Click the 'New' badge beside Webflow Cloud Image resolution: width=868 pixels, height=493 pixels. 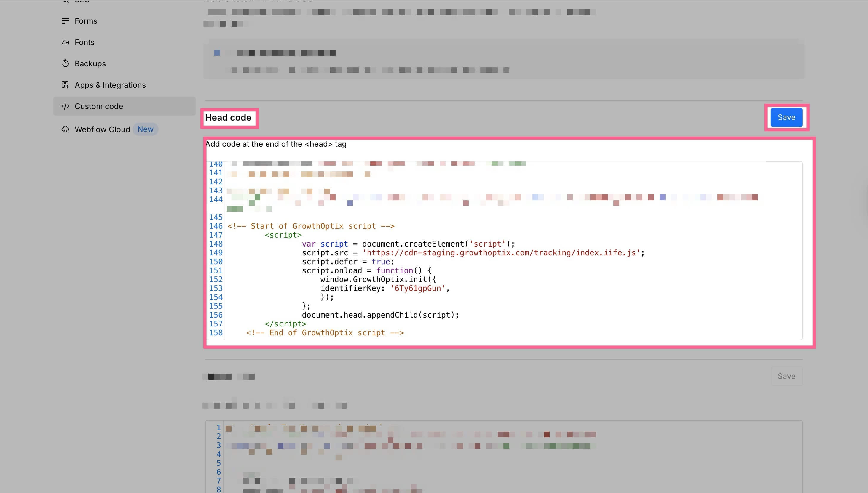coord(145,129)
